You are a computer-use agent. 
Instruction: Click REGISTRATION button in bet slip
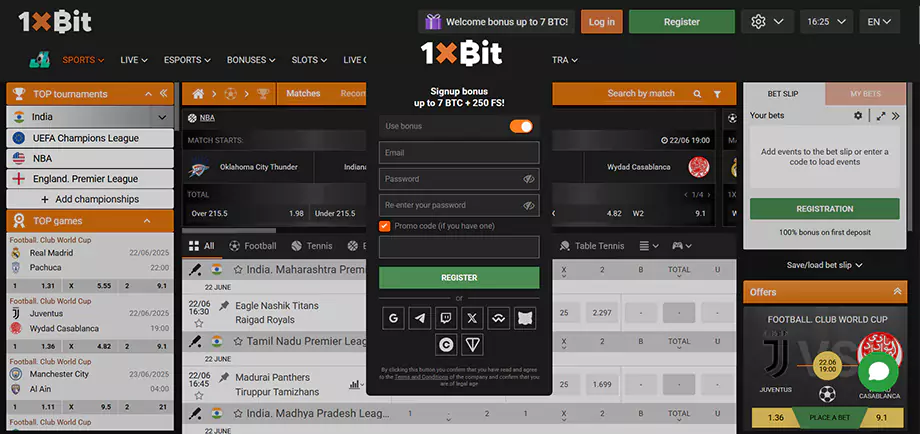pos(824,209)
